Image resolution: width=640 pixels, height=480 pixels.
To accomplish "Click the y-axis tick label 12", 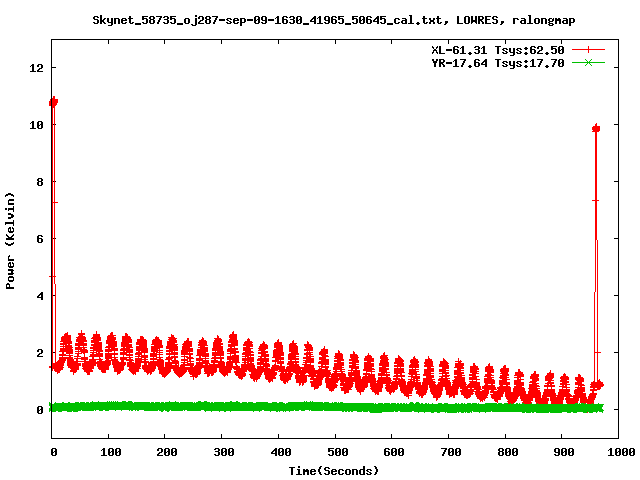I will (36, 68).
